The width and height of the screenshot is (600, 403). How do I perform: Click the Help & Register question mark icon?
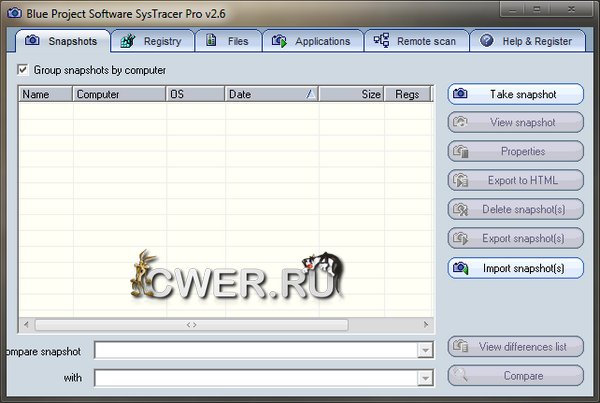point(487,41)
